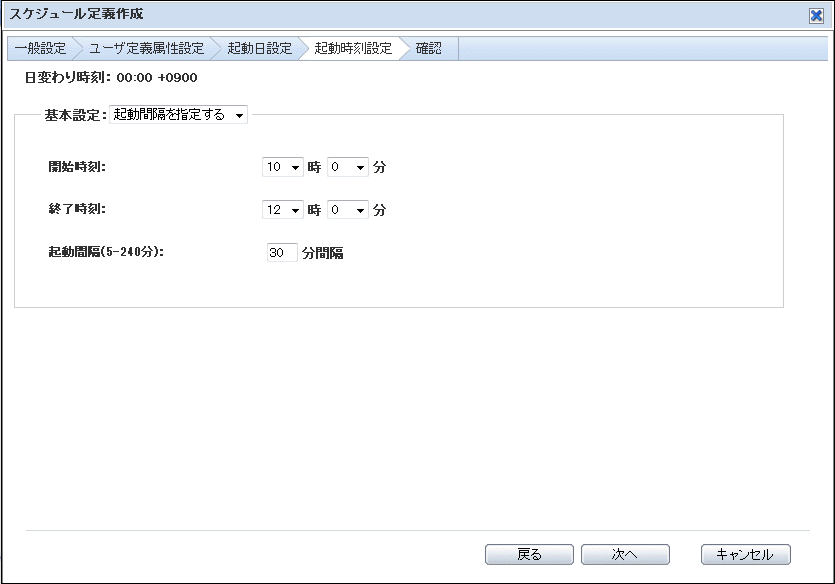Image resolution: width=835 pixels, height=584 pixels.
Task: Open the 開始時刻 minute dropdown
Action: [x=348, y=167]
